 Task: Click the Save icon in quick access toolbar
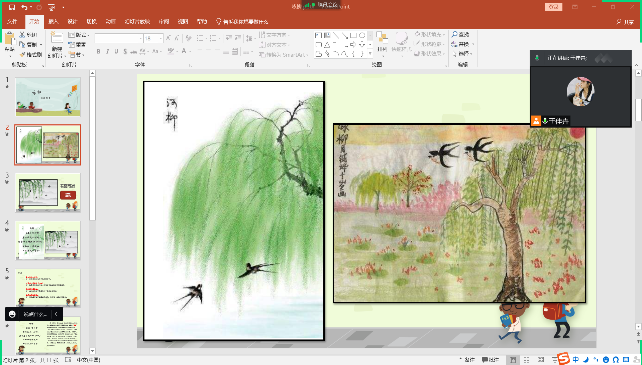coord(12,7)
